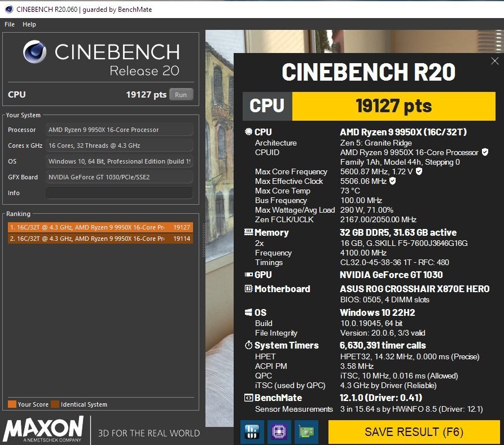Viewport: 504px width, 445px height.
Task: Click the '5600.87 MHz, 1.72 V' value
Action: coord(376,171)
